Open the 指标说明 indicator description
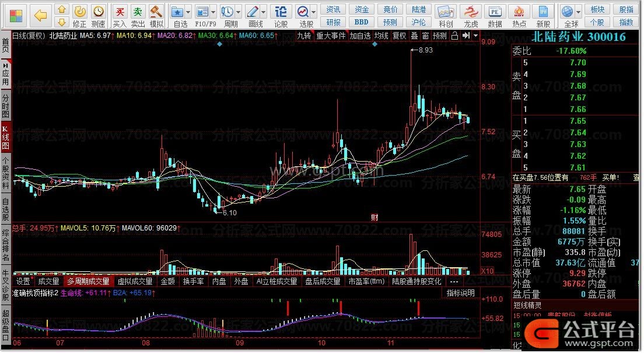The image size is (644, 353). click(460, 293)
